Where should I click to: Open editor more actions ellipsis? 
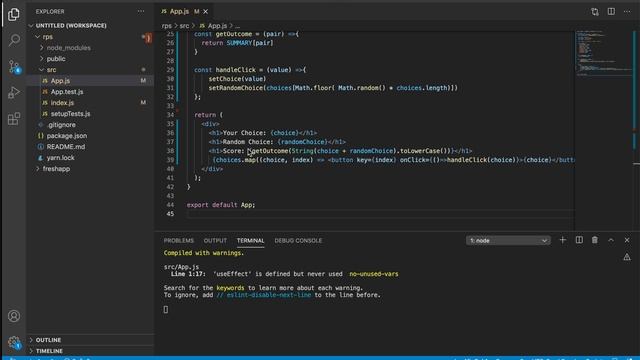627,11
